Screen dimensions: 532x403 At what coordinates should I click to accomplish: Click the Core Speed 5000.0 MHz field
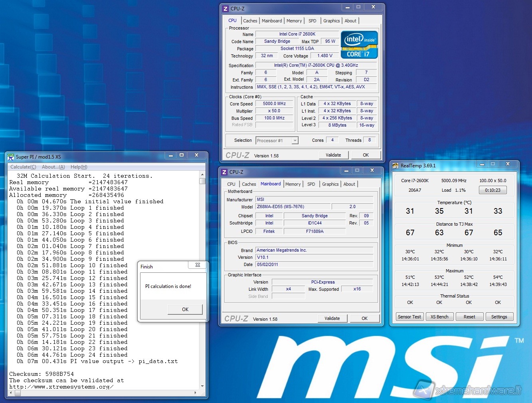(274, 104)
